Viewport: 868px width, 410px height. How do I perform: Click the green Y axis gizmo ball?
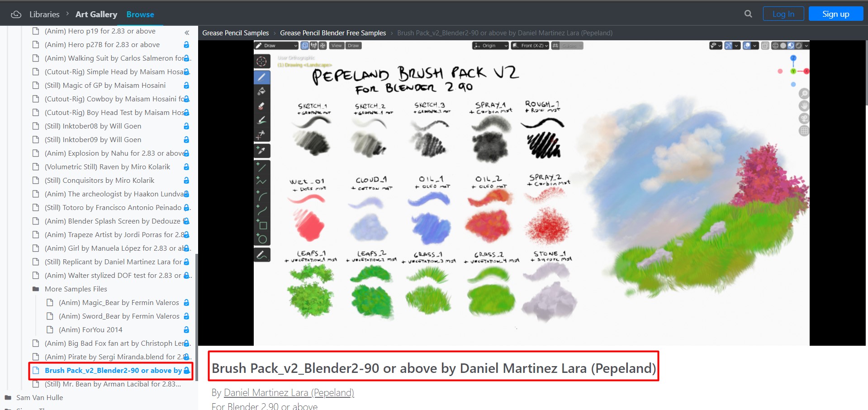click(x=793, y=71)
